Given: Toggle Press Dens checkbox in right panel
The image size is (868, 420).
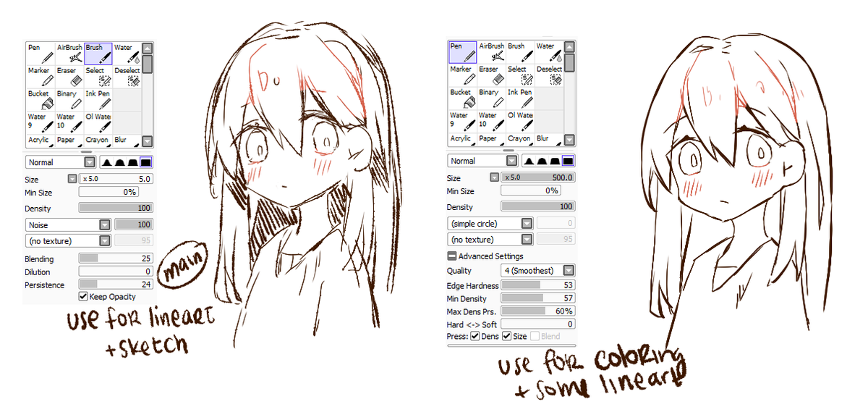Looking at the screenshot, I should click(475, 336).
